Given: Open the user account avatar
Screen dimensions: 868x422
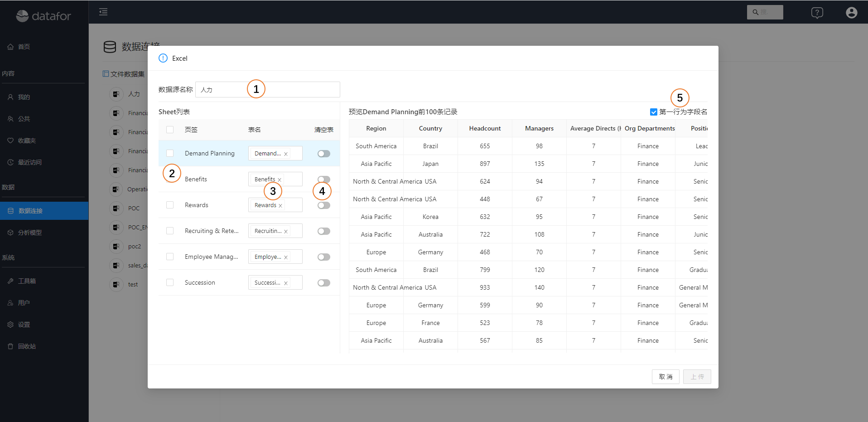Looking at the screenshot, I should [851, 13].
